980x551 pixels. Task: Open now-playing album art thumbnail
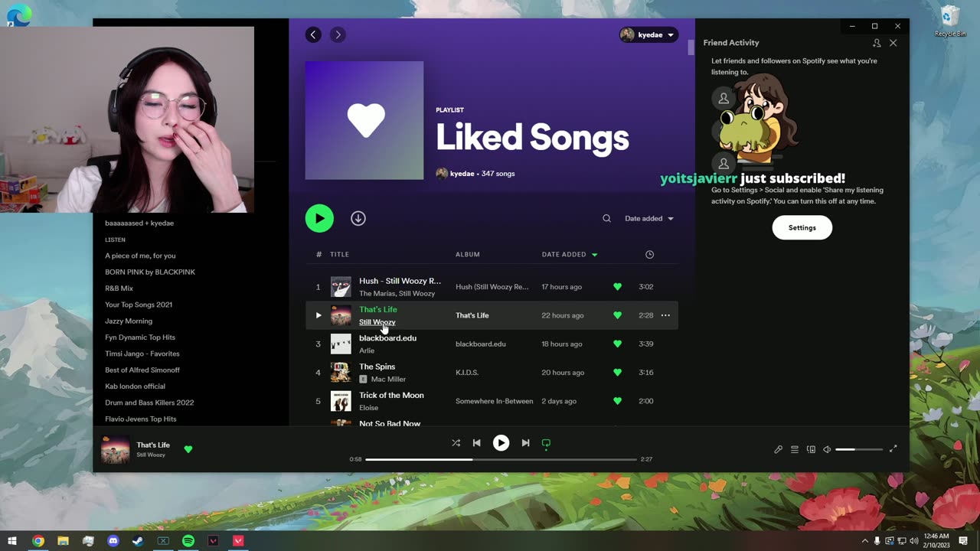coord(116,449)
